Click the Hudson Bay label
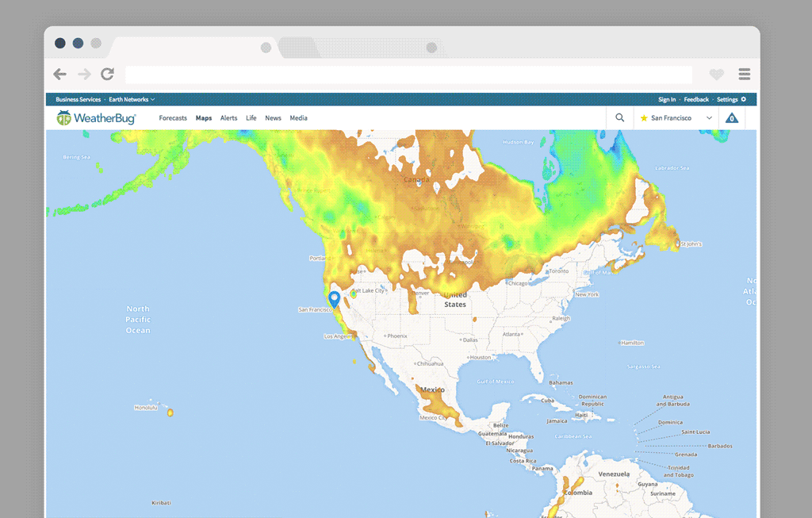 (518, 142)
